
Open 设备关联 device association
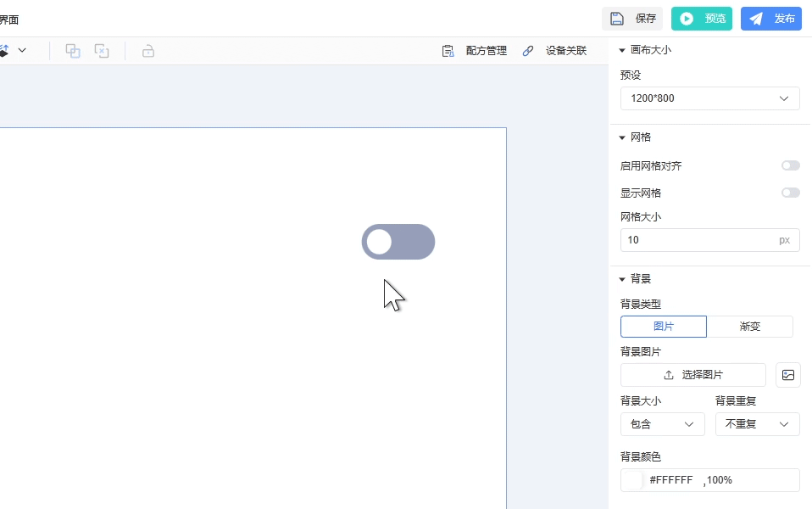click(554, 51)
